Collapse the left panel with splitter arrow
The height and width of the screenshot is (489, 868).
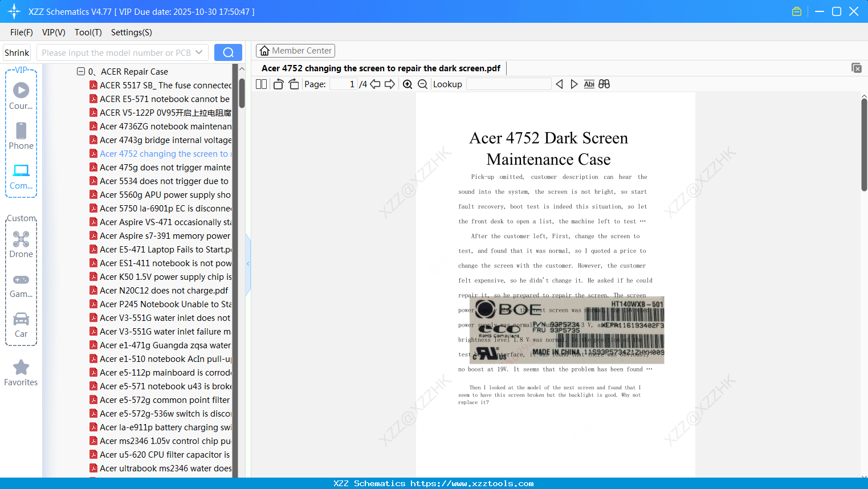click(248, 263)
